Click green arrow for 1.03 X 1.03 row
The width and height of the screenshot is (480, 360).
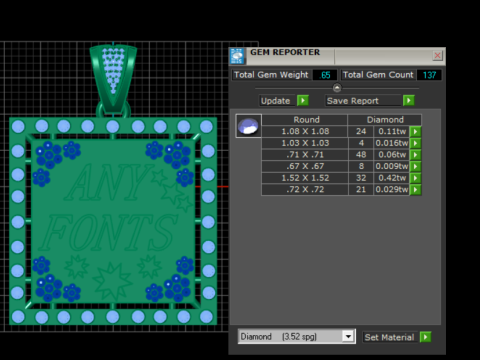click(415, 143)
